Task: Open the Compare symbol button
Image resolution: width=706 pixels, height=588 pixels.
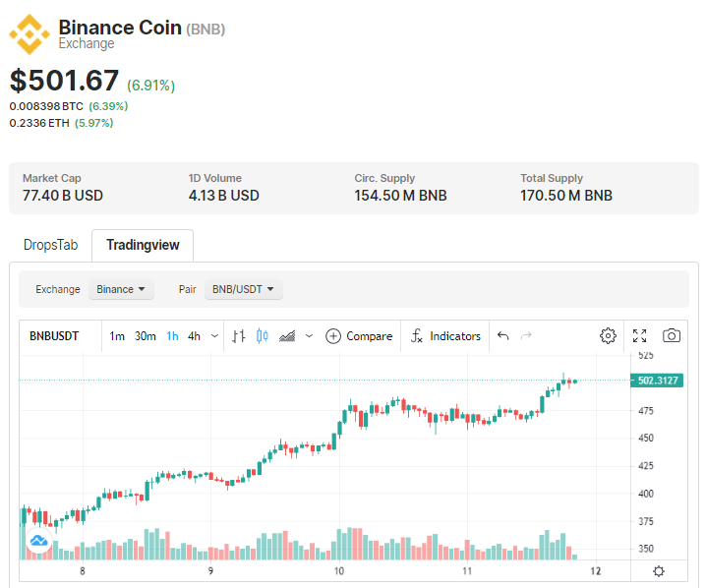Action: (359, 336)
